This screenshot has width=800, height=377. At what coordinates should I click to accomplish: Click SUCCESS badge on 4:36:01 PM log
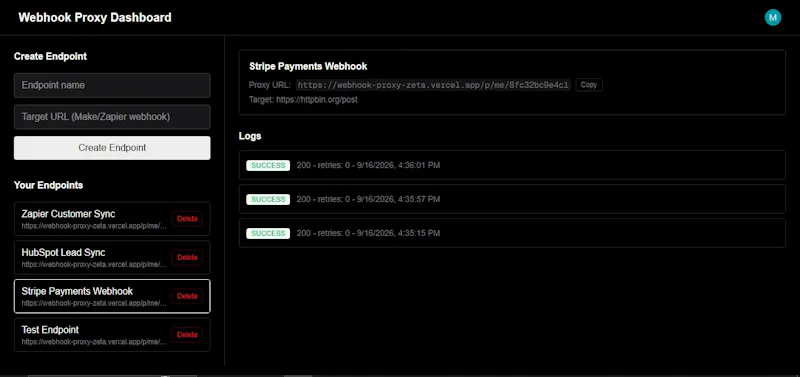click(268, 165)
